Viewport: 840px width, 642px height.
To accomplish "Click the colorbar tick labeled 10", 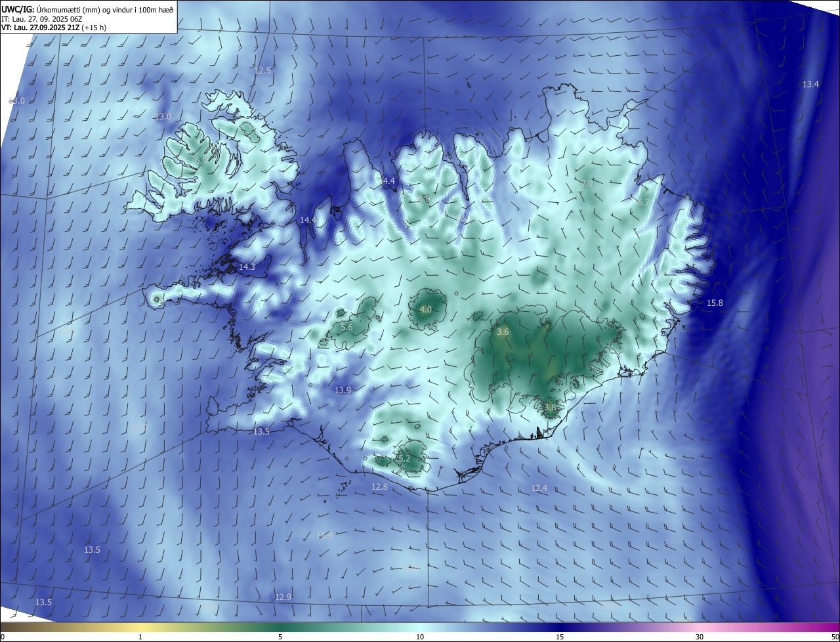I will [420, 637].
